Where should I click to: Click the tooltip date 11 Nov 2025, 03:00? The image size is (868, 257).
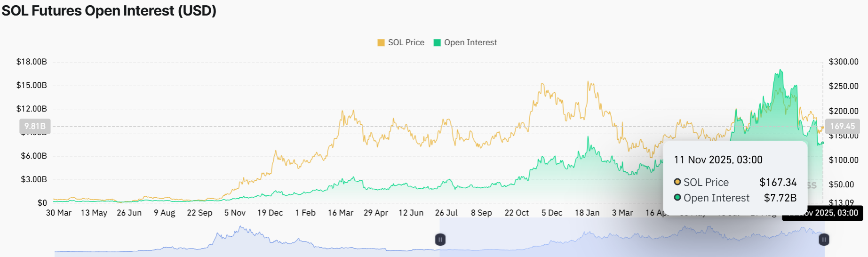[x=718, y=160]
